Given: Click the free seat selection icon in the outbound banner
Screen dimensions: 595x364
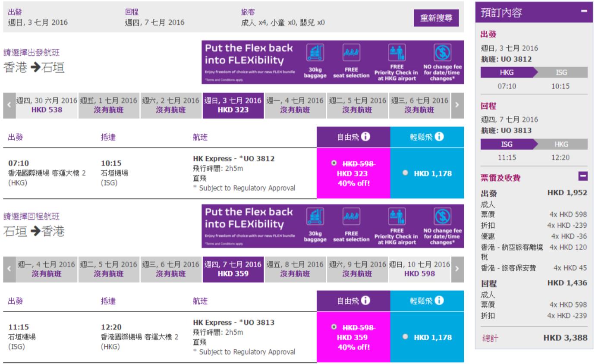Looking at the screenshot, I should tap(351, 53).
